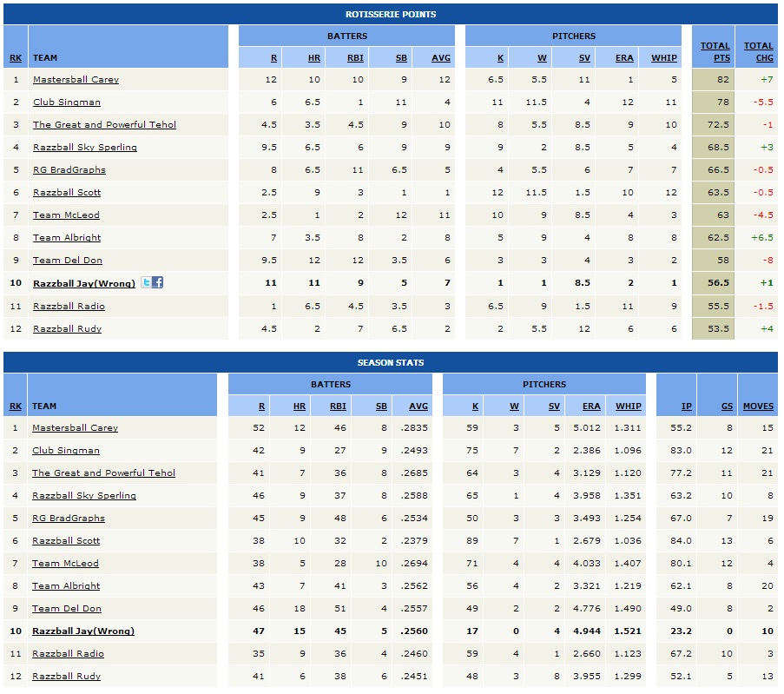Open Team Albright in Rotisserie Points table

[x=67, y=238]
